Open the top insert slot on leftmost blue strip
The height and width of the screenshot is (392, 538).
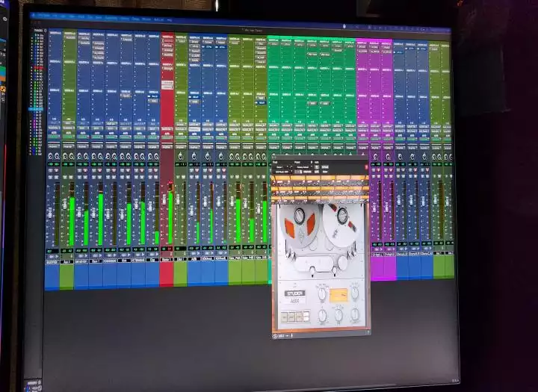pyautogui.click(x=55, y=37)
